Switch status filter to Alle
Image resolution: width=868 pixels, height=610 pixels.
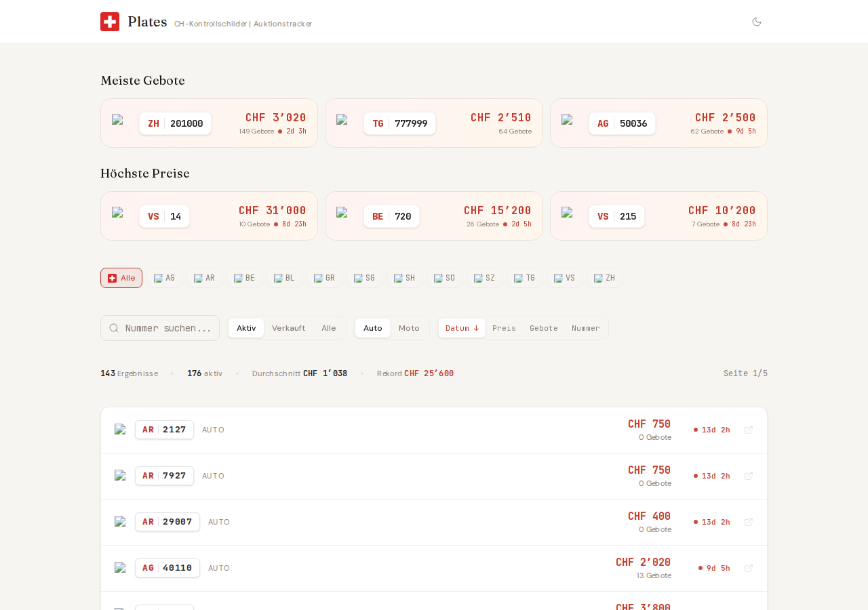click(x=329, y=328)
